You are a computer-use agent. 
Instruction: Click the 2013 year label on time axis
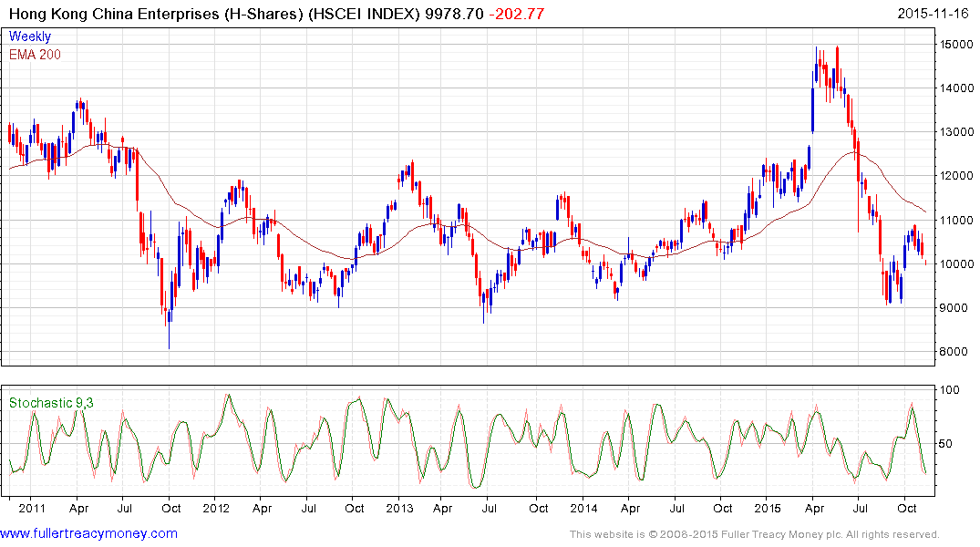pos(400,508)
